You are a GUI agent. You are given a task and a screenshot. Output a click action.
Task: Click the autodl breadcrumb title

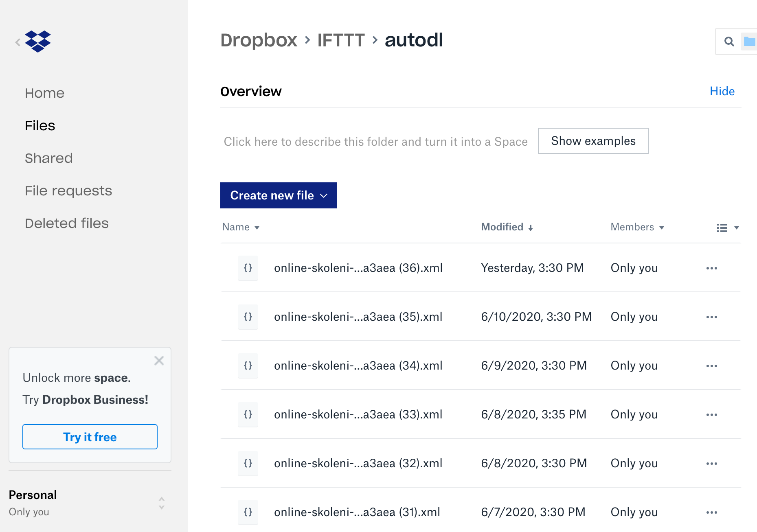pos(414,40)
